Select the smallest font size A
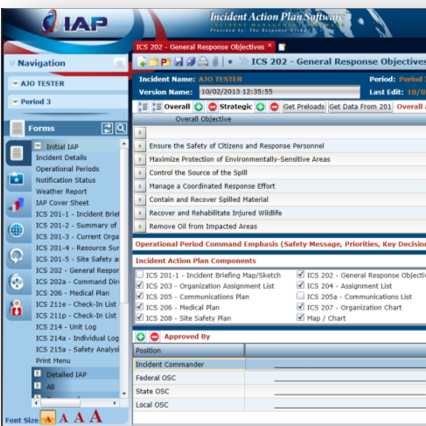This screenshot has width=426, height=426. (x=48, y=419)
